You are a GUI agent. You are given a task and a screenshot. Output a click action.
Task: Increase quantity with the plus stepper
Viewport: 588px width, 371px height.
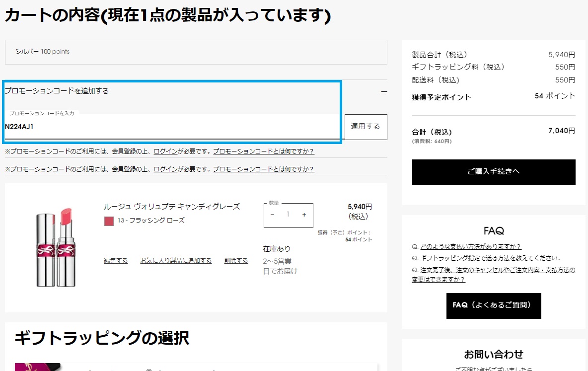(x=304, y=215)
